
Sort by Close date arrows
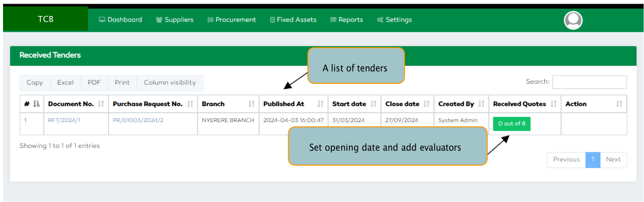click(427, 104)
